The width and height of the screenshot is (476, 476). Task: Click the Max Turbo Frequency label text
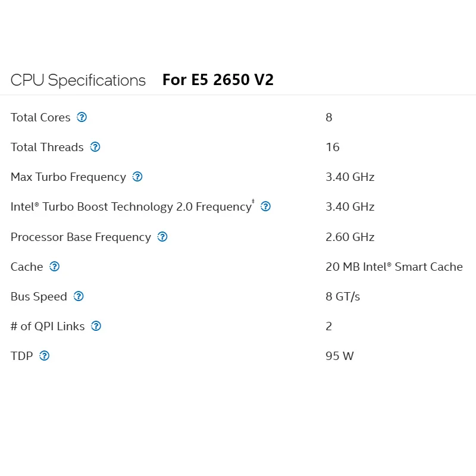[68, 177]
